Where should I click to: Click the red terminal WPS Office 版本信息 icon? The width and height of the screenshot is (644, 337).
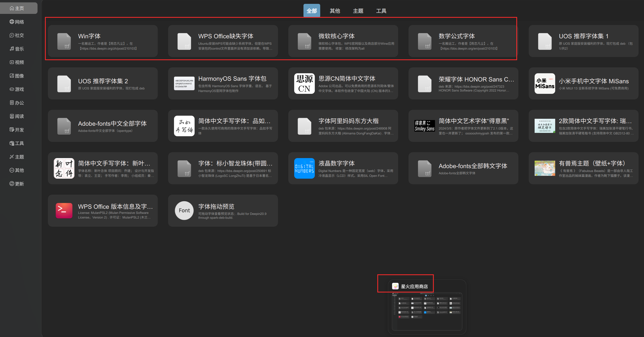64,211
